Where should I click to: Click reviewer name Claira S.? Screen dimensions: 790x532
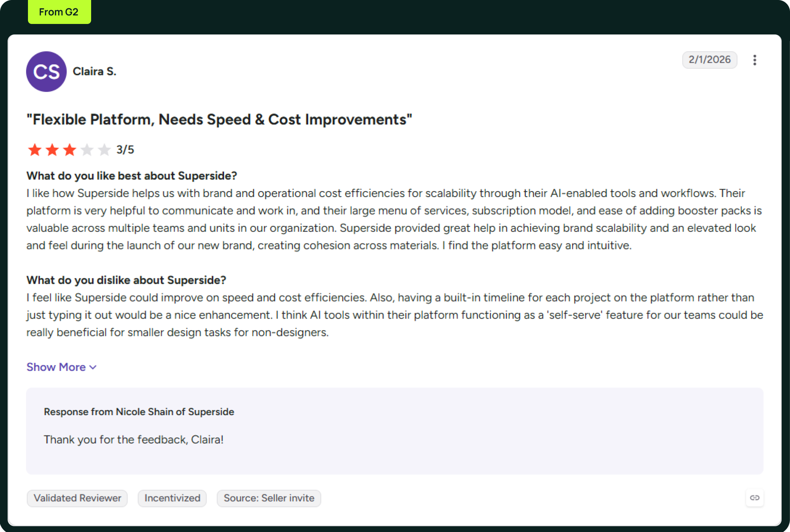94,71
